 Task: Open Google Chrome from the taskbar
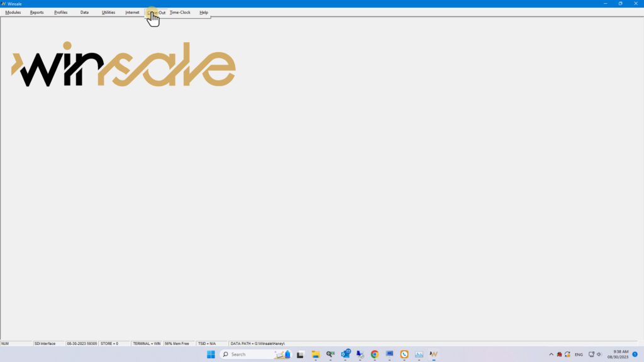(375, 354)
